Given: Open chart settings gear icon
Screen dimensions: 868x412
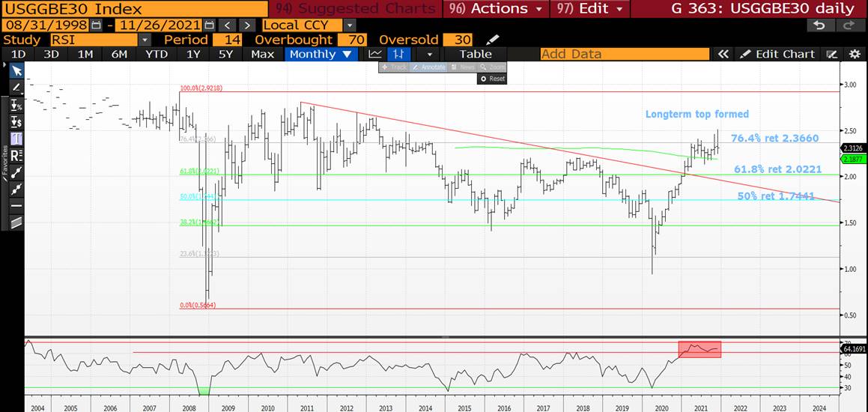Looking at the screenshot, I should pos(855,54).
